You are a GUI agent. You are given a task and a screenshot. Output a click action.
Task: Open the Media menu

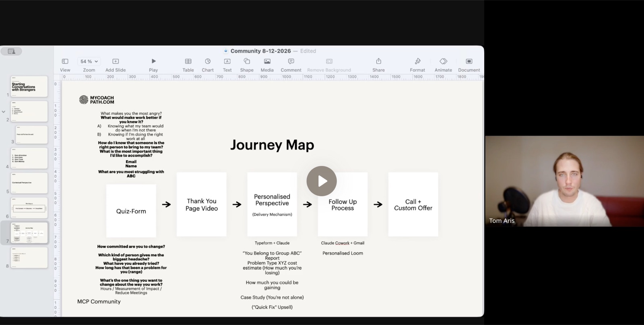point(267,65)
